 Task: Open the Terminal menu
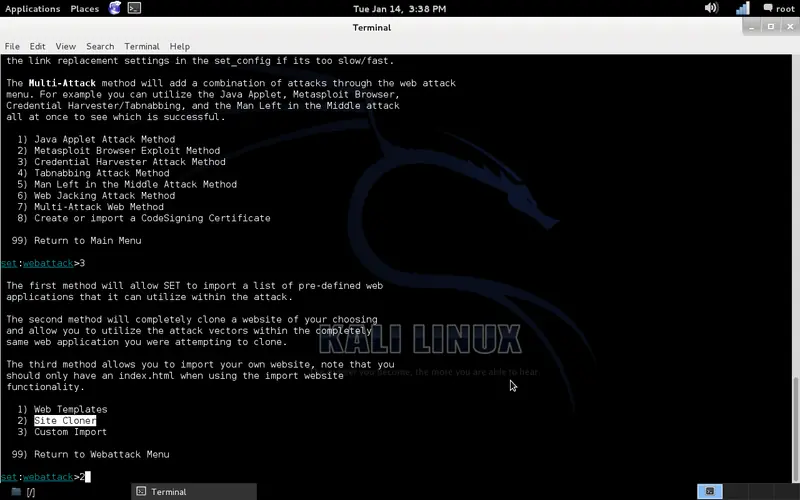(142, 46)
